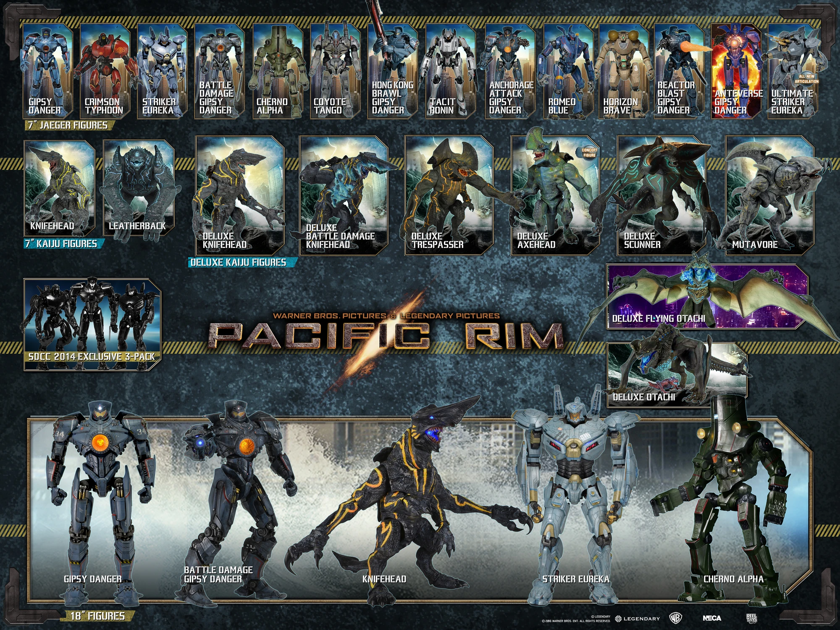This screenshot has height=630, width=840.
Task: Click the Reel Toys logo
Action: click(752, 619)
